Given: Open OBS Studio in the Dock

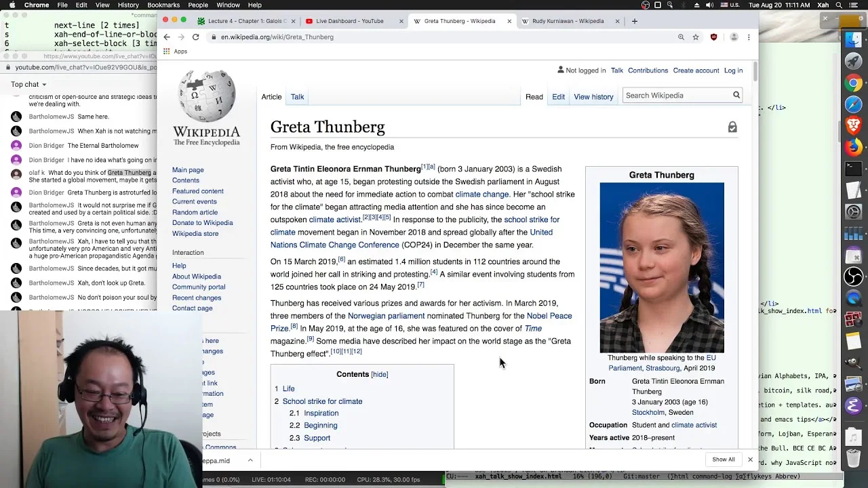Looking at the screenshot, I should point(853,277).
